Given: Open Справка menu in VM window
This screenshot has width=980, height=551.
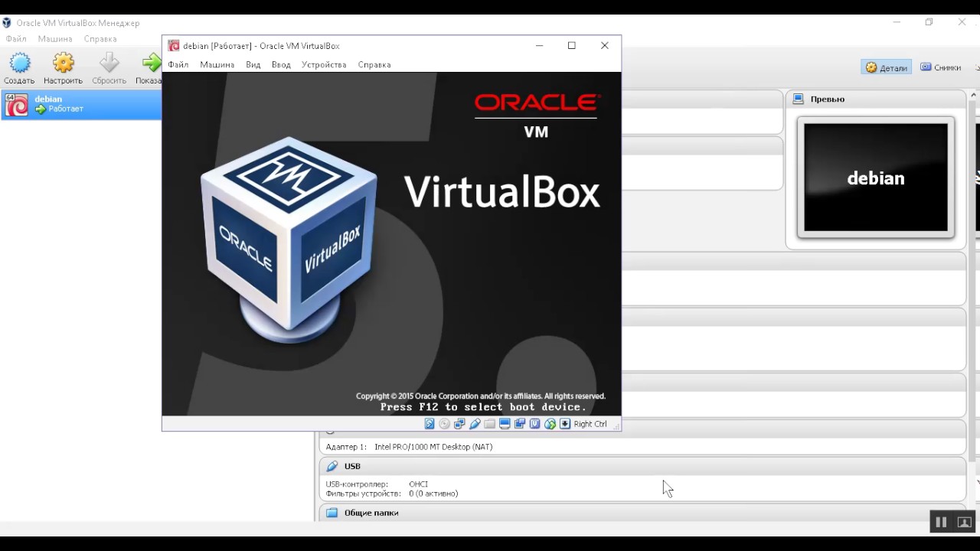Looking at the screenshot, I should click(374, 65).
